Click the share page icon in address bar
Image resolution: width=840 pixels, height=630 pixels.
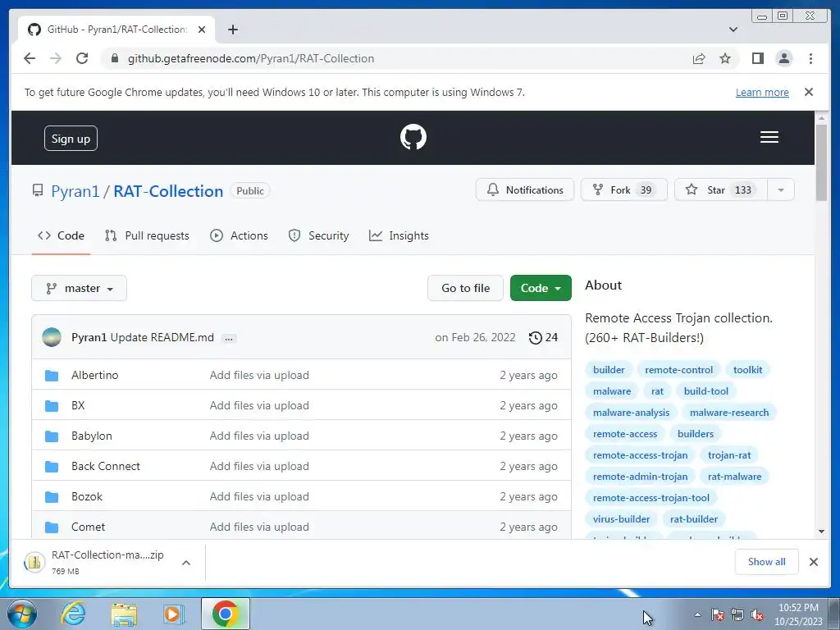[x=699, y=58]
